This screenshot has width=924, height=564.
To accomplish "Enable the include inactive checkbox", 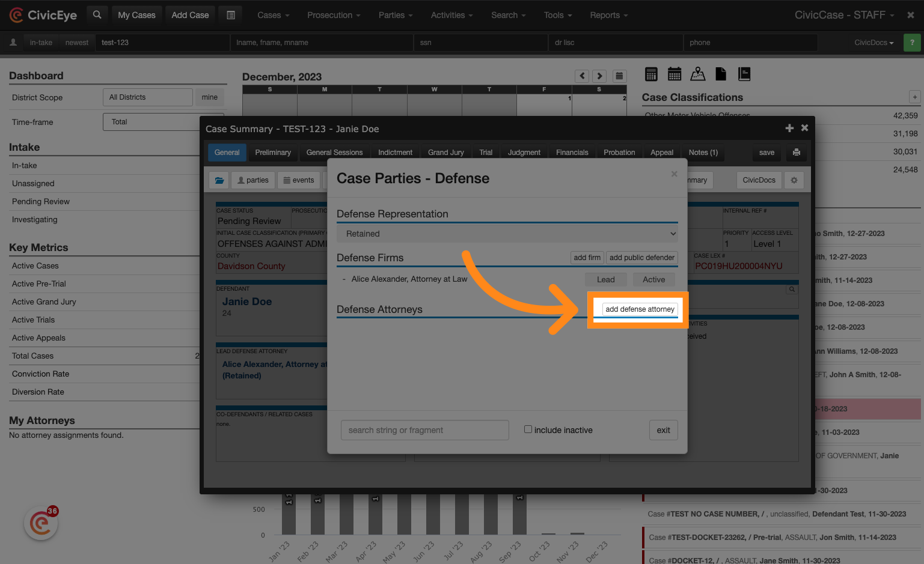I will point(528,429).
